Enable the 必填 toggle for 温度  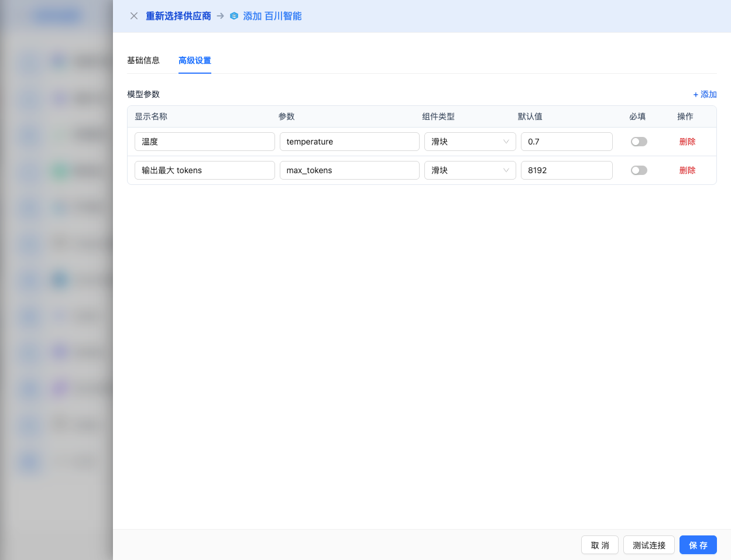639,142
